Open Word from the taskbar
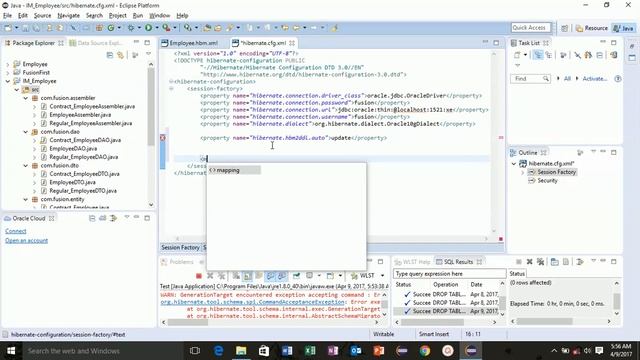Screen dimensions: 640x360 [287, 351]
